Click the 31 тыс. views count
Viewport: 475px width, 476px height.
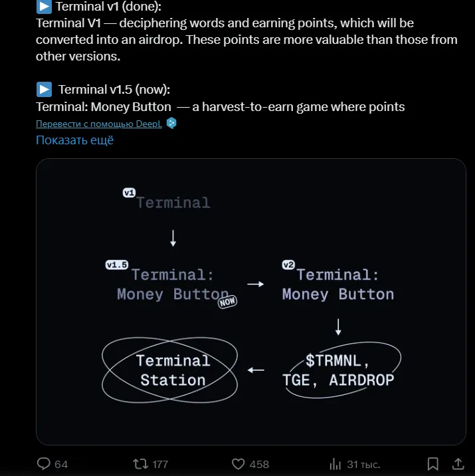coord(363,465)
